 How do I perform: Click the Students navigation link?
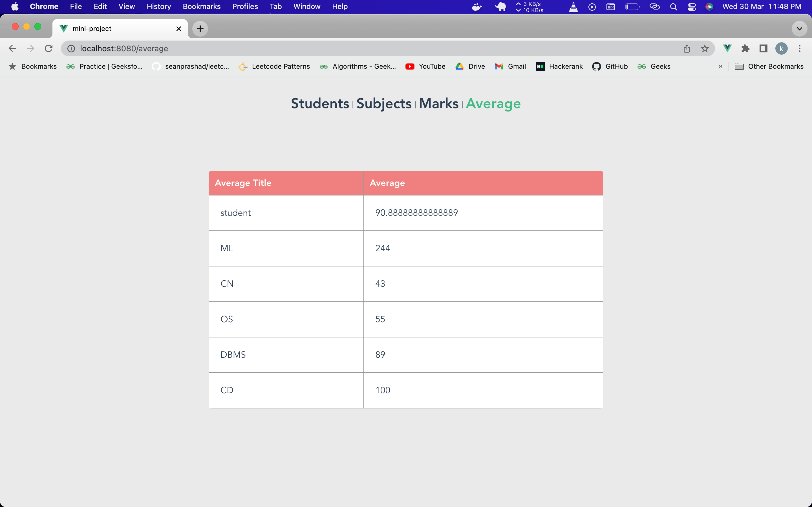(319, 104)
